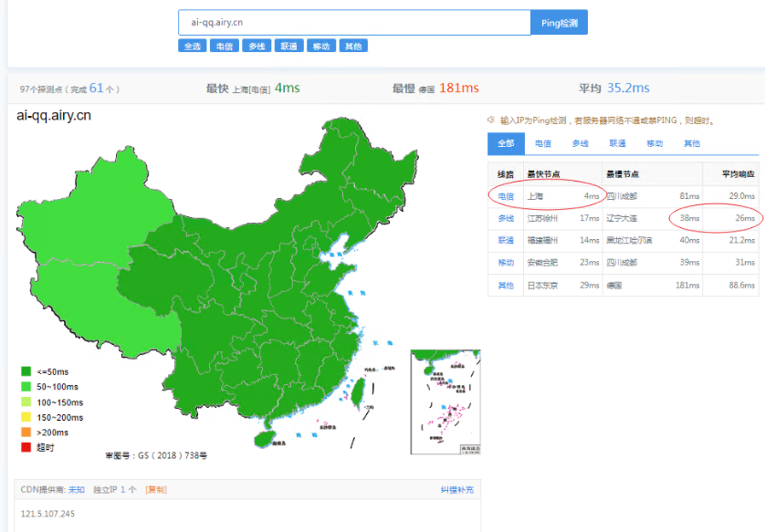
Task: Click the South China Sea inset map
Action: [x=445, y=402]
